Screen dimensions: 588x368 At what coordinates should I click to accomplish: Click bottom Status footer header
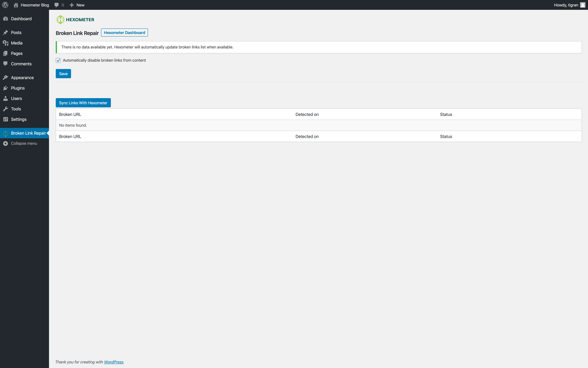[446, 136]
